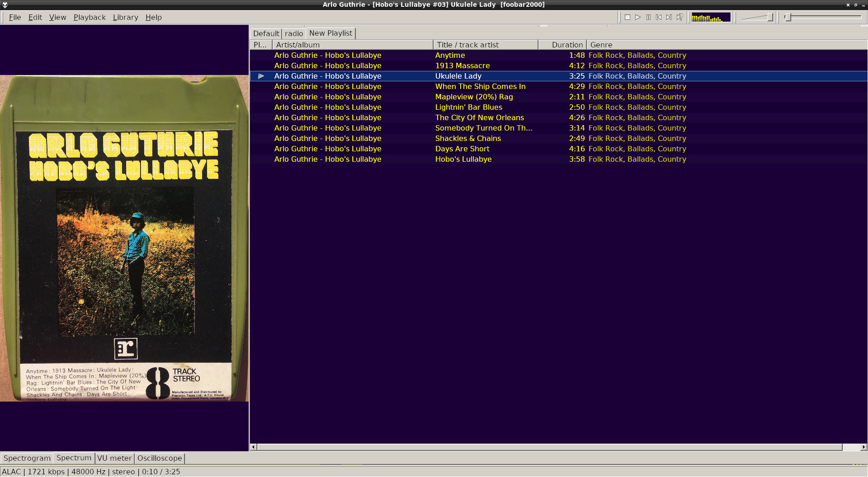Image resolution: width=868 pixels, height=477 pixels.
Task: Switch to the radio playlist tab
Action: 294,34
